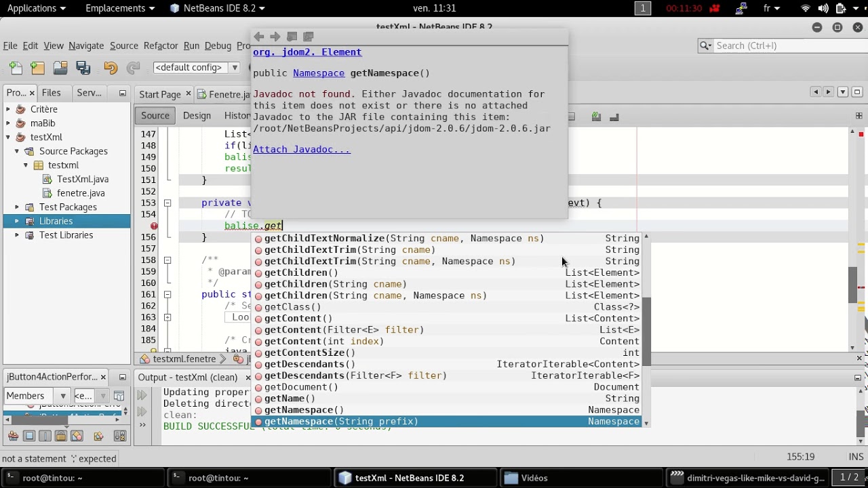Expand the Test Libraries node
The width and height of the screenshot is (868, 488).
pos(17,235)
